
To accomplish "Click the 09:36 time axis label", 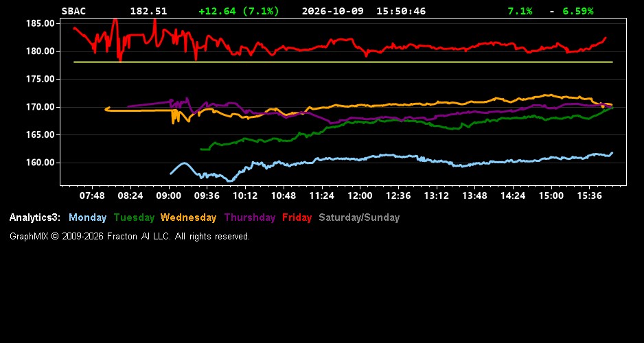I will (x=207, y=196).
